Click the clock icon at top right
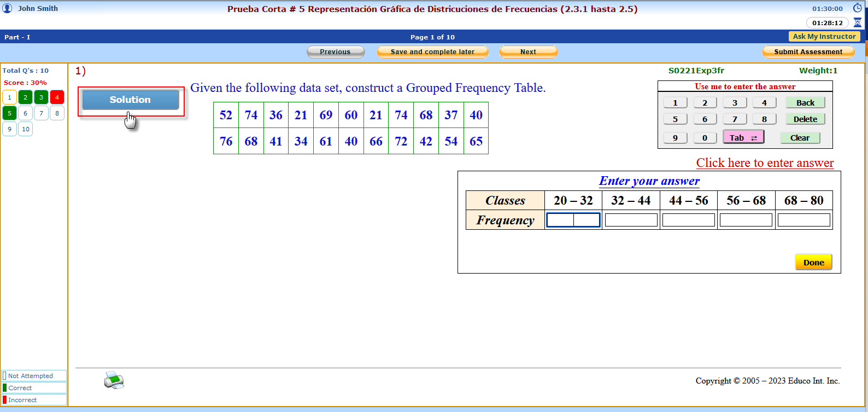This screenshot has width=868, height=412. click(857, 8)
